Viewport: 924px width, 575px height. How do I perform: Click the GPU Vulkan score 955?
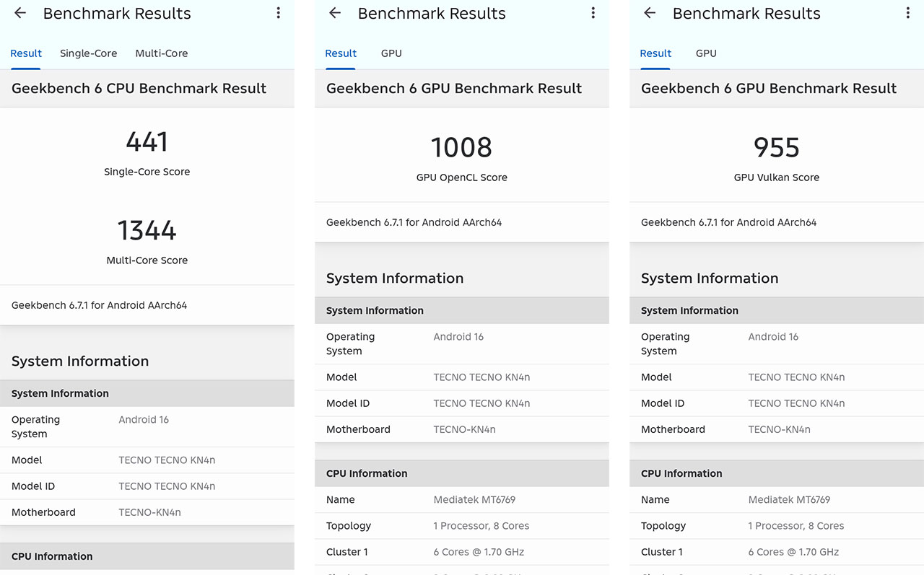777,148
